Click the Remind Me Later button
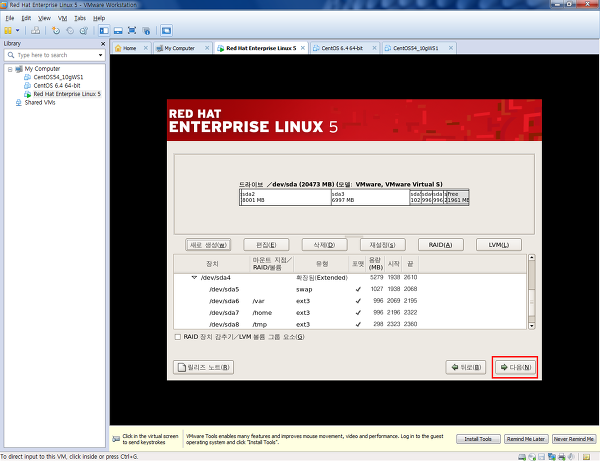 coord(526,439)
